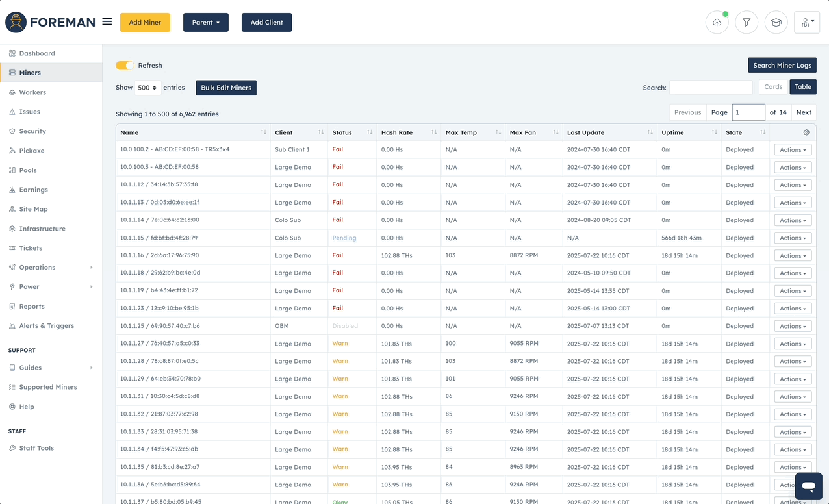Click the Pending status of 10.1.1.15
Screen dimensions: 829x504
(x=344, y=238)
